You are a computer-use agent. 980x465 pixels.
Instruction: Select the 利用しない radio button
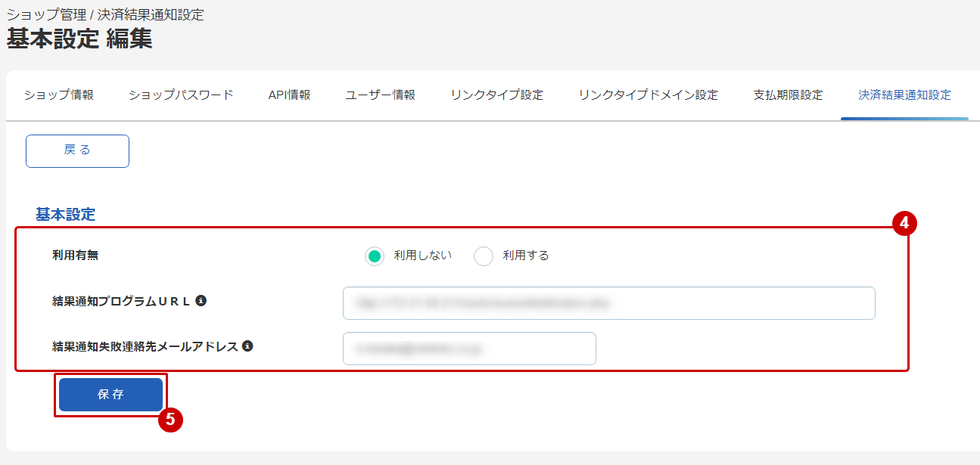click(375, 256)
